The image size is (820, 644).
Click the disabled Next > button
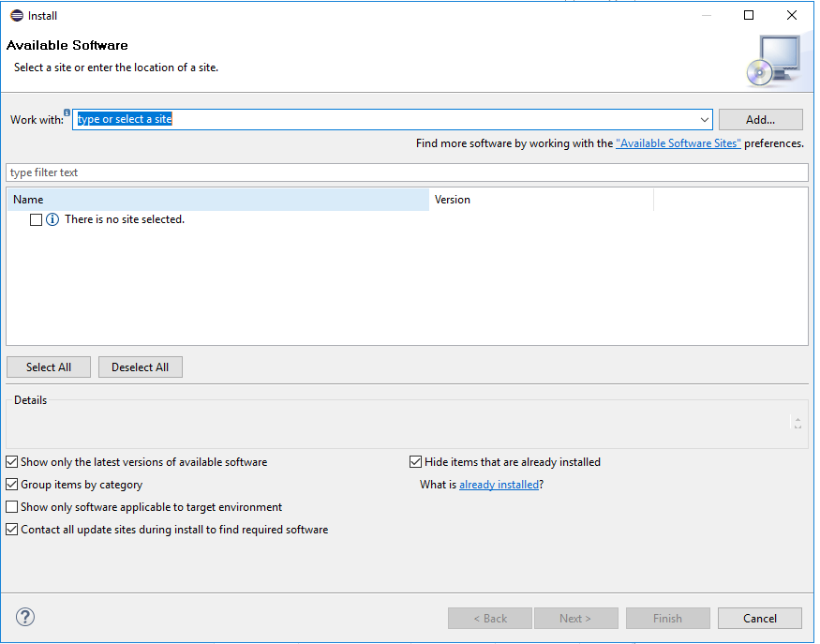[575, 619]
